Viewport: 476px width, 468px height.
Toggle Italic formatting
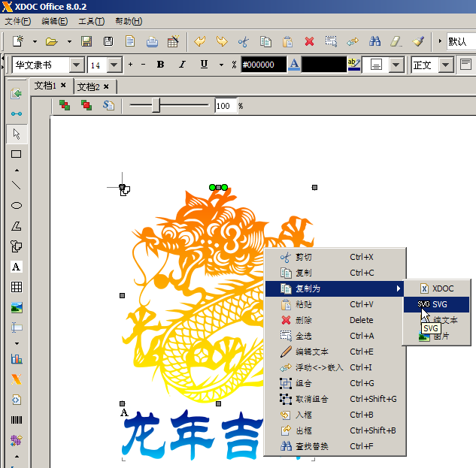click(x=182, y=65)
